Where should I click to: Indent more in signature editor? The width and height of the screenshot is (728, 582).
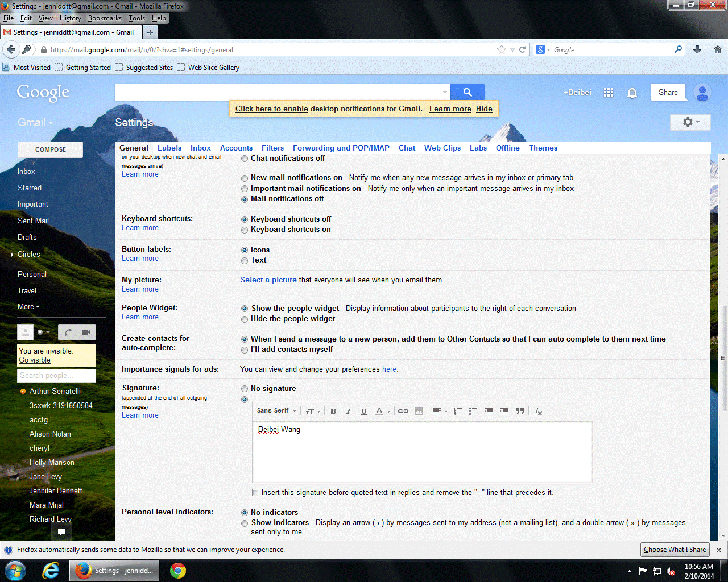click(x=504, y=411)
